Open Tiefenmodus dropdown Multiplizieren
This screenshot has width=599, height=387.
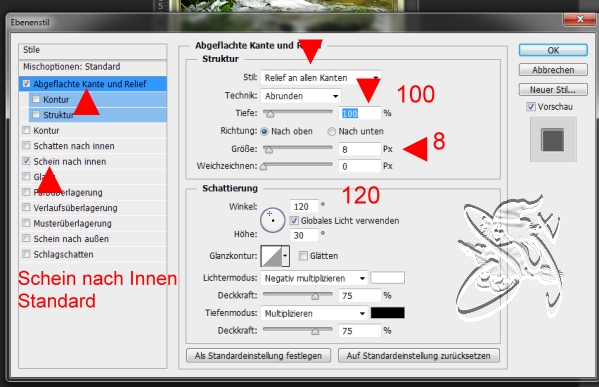click(x=314, y=313)
